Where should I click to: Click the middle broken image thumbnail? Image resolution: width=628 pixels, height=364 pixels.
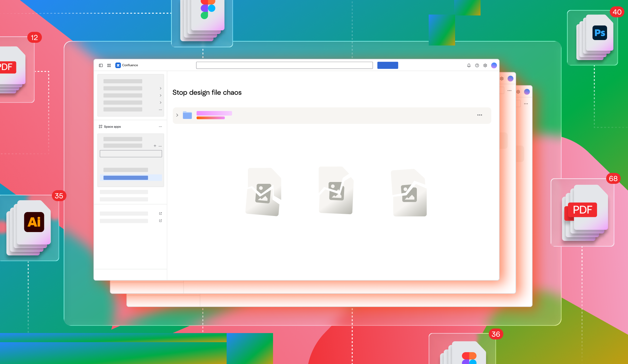click(336, 190)
